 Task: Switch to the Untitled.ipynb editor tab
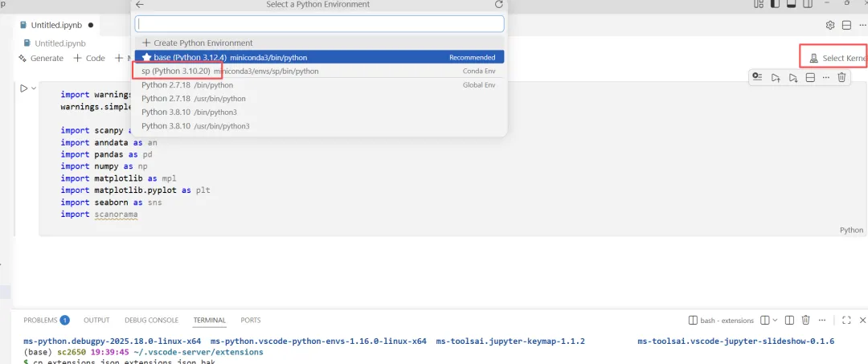[x=55, y=25]
